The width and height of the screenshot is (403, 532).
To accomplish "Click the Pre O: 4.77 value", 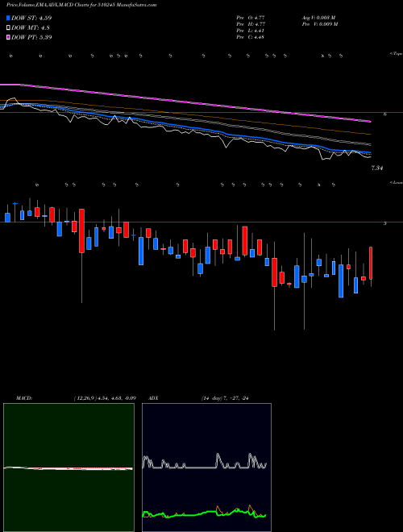I will pyautogui.click(x=251, y=18).
